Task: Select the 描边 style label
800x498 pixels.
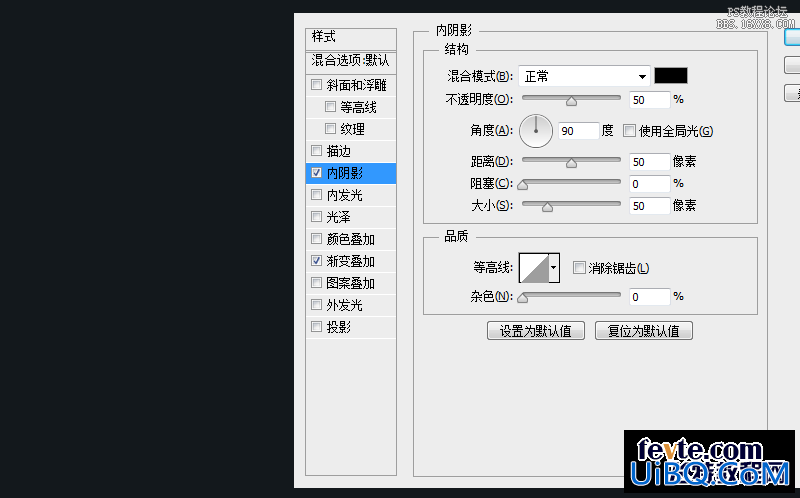Action: (x=338, y=151)
